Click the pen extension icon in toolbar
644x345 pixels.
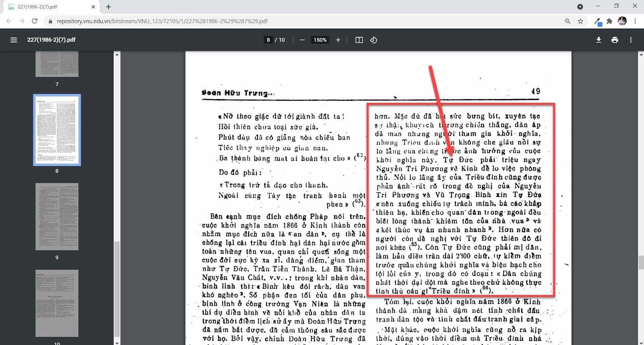click(598, 21)
